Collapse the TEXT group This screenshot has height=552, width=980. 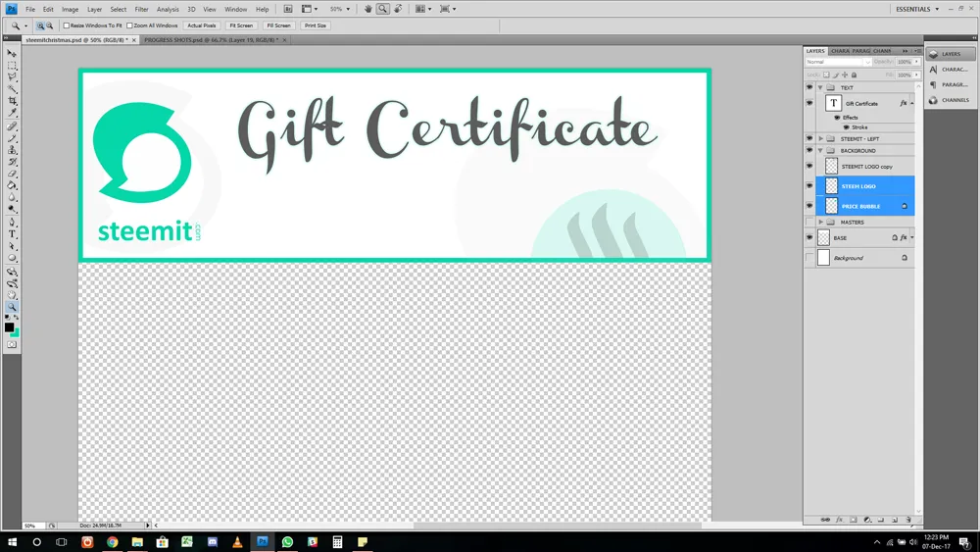coord(820,87)
